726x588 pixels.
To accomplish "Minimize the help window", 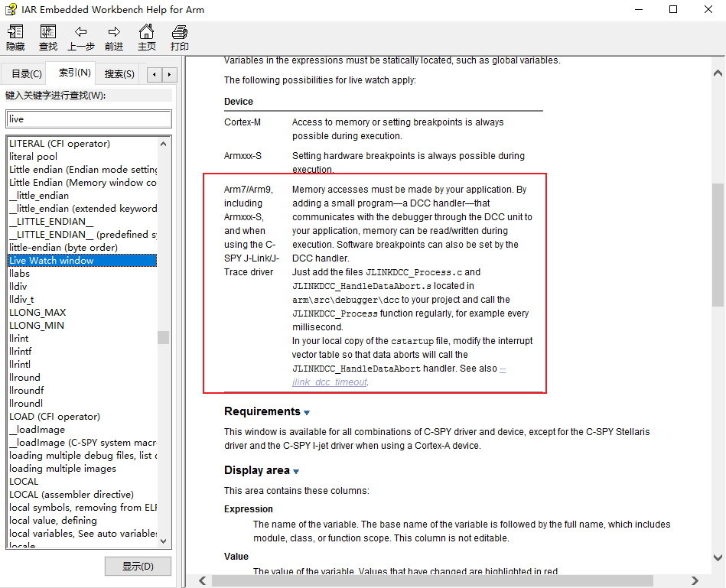I will click(x=639, y=9).
